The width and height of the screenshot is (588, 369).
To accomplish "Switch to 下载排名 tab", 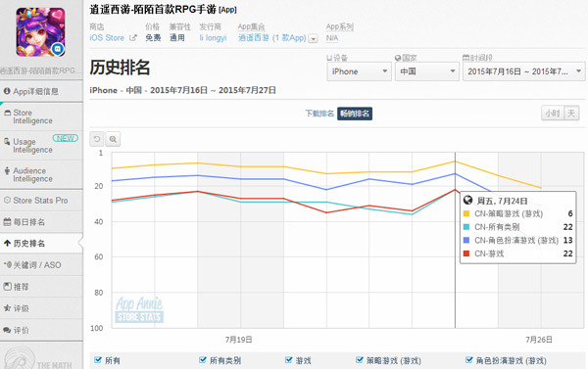I will point(319,114).
